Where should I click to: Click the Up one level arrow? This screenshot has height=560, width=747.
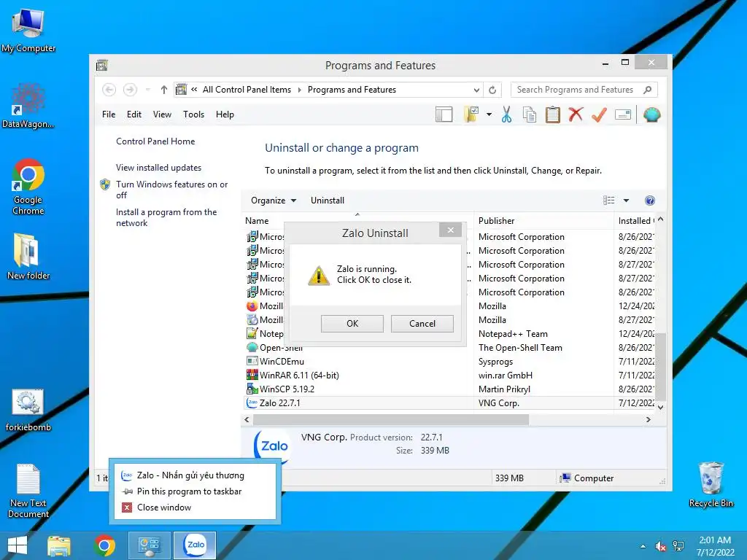[164, 90]
